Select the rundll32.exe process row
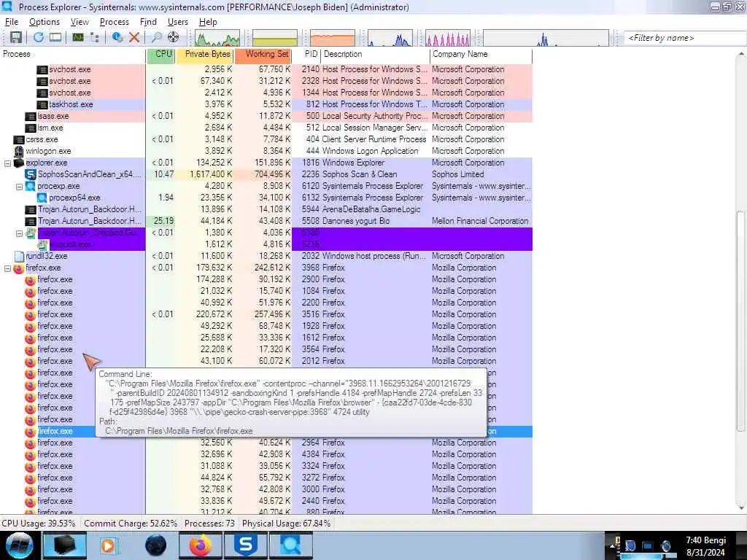The width and height of the screenshot is (747, 560). click(266, 256)
